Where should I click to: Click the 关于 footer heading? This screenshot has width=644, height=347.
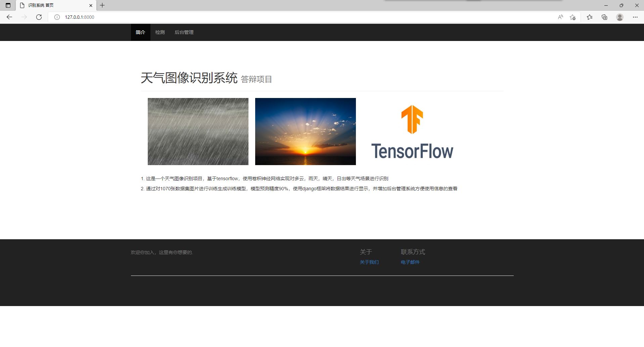pos(366,252)
